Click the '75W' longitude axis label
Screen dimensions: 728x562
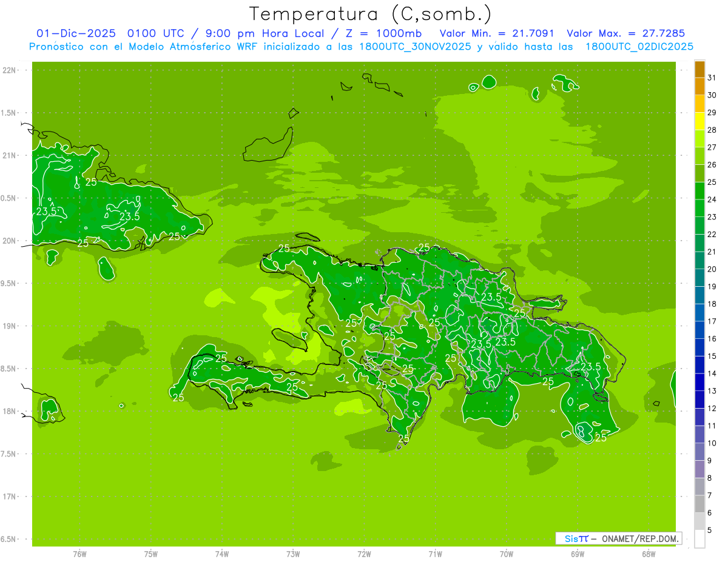[x=151, y=554]
